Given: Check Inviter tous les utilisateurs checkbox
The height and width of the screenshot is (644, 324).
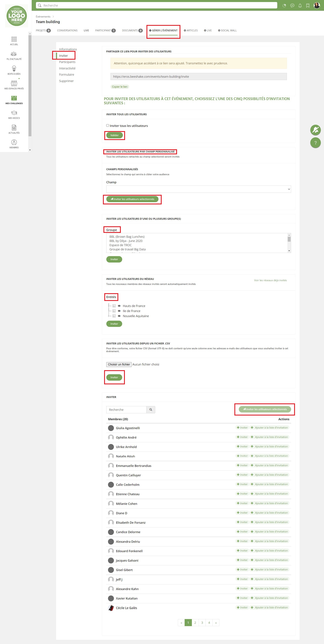Looking at the screenshot, I should click(107, 126).
